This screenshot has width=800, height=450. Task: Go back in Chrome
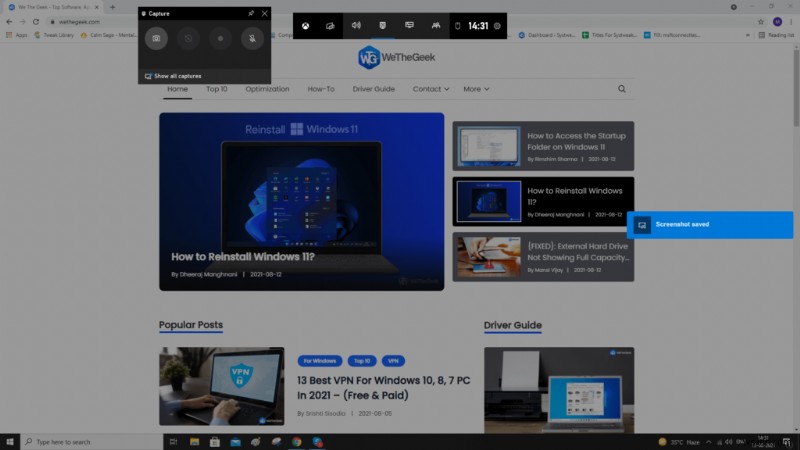[9, 22]
